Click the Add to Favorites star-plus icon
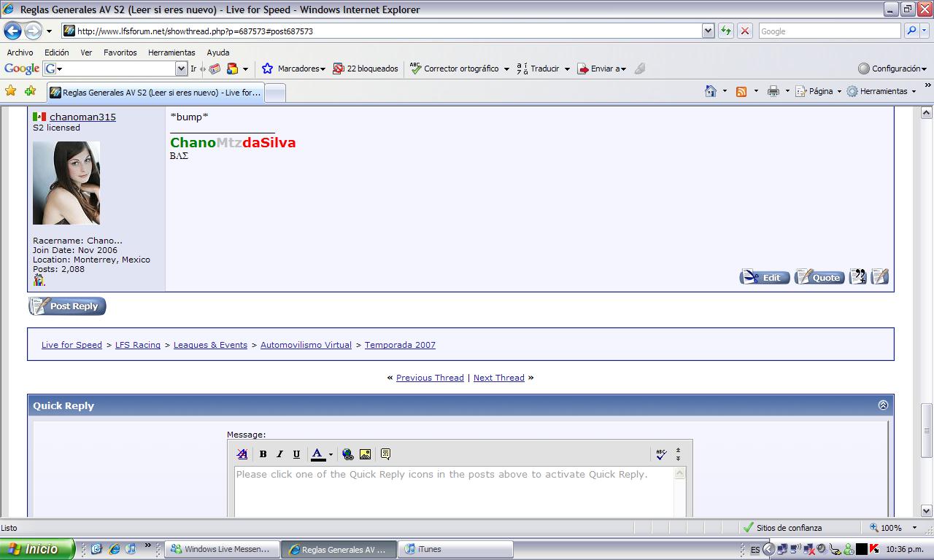934x560 pixels. (x=30, y=91)
